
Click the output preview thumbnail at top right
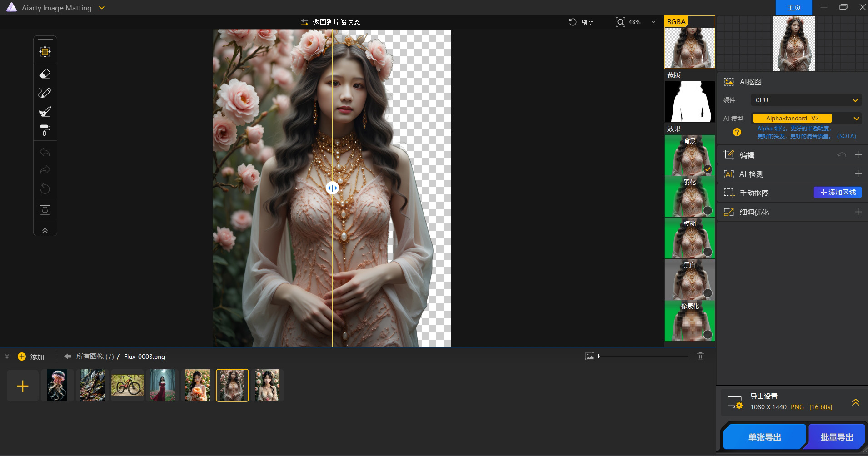(793, 44)
